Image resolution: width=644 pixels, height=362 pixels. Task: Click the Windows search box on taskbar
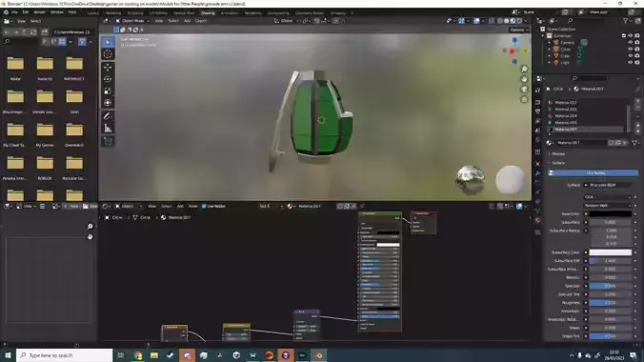click(64, 355)
